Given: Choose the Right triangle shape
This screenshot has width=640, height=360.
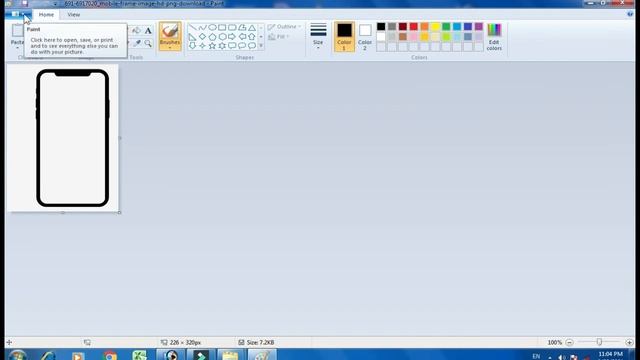Looking at the screenshot, I should [192, 37].
